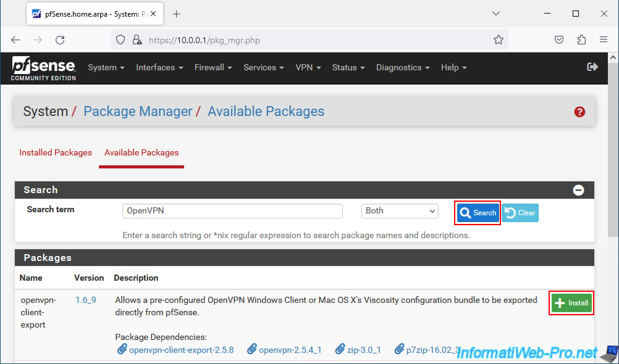Click Available Packages breadcrumb link
Viewport: 619px width, 364px height.
pos(266,112)
